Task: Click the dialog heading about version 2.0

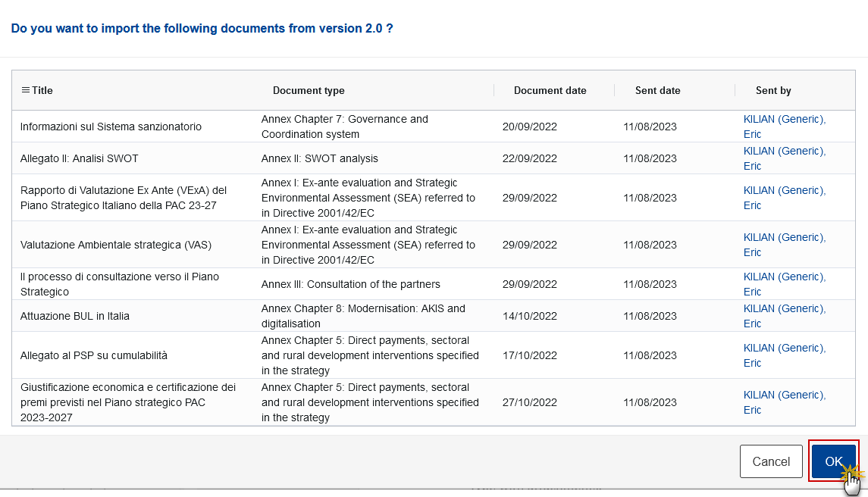Action: (202, 28)
